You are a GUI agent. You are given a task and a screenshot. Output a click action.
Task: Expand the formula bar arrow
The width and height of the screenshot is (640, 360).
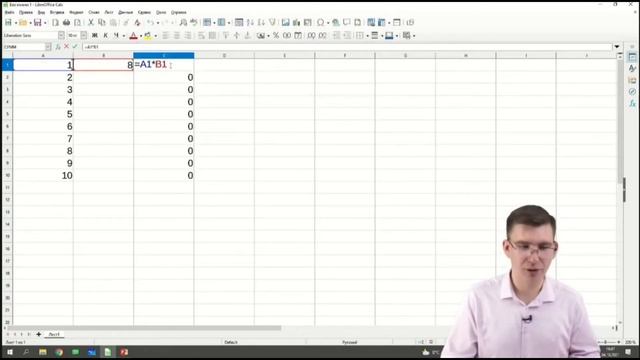(x=617, y=47)
